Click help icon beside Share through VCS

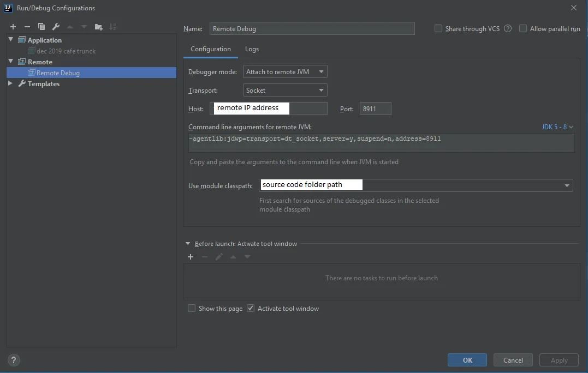pyautogui.click(x=508, y=28)
